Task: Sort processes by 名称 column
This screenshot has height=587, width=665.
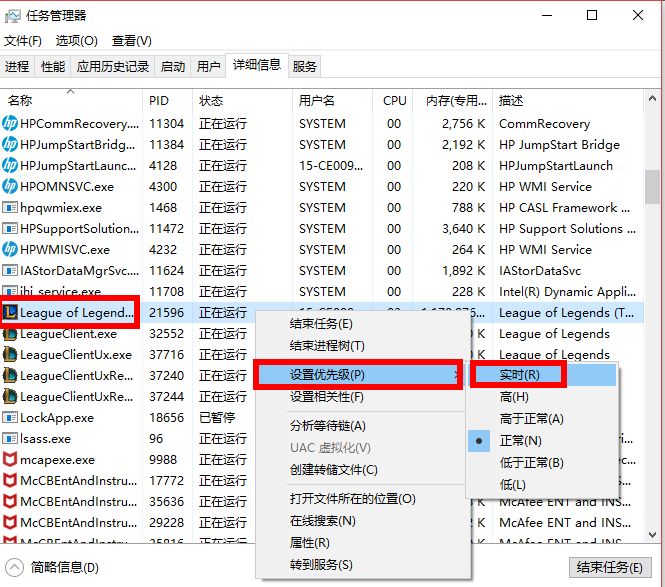Action: click(71, 101)
